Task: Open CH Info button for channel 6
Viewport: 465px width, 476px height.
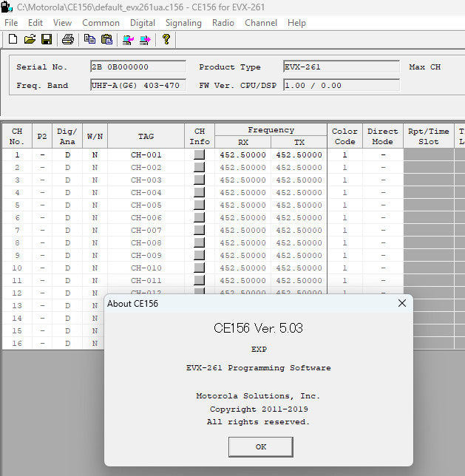Action: tap(200, 217)
